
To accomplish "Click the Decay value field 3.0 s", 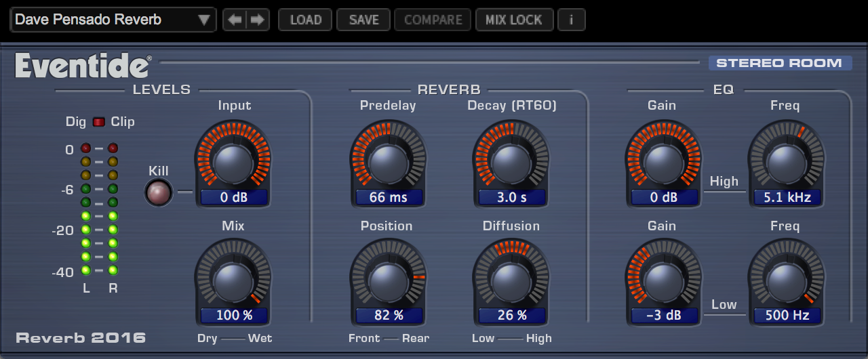I will 511,198.
